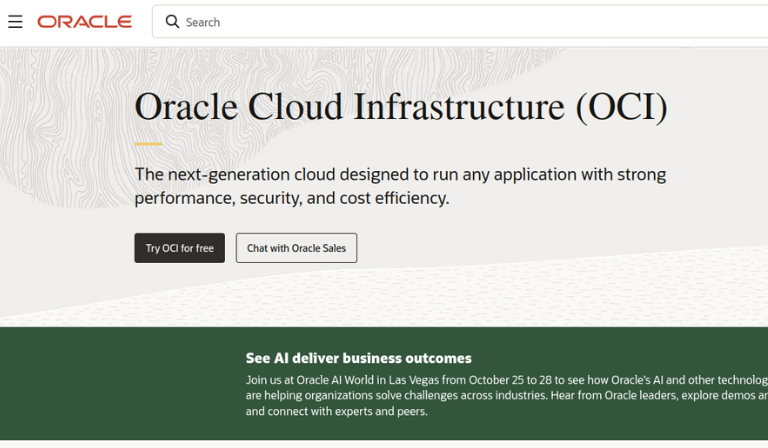Screen dimensions: 768x448
Task: Open the hamburger navigation menu
Action: pyautogui.click(x=15, y=22)
